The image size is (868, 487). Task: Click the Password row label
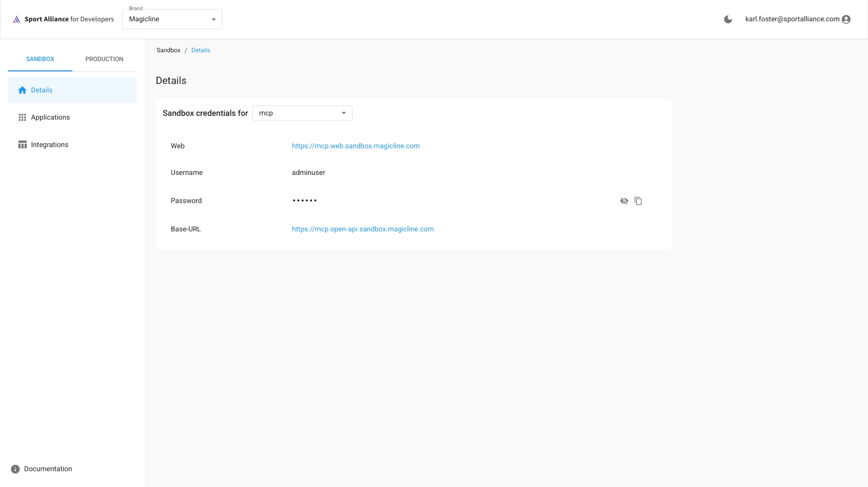(x=186, y=201)
